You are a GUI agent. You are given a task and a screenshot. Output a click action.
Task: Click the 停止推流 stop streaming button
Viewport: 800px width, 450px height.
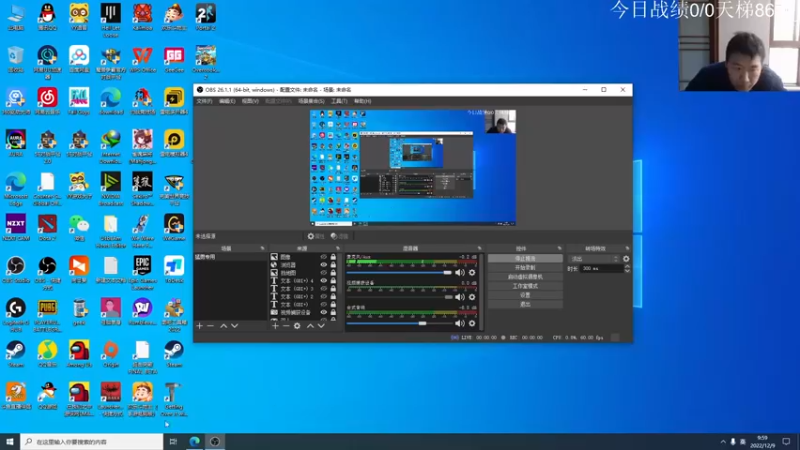click(525, 259)
